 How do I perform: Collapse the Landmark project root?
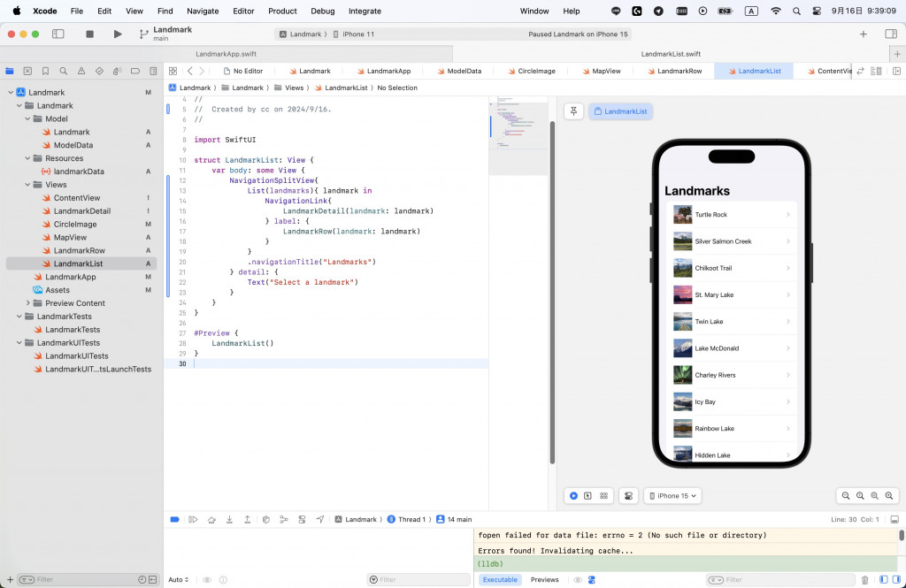(11, 93)
